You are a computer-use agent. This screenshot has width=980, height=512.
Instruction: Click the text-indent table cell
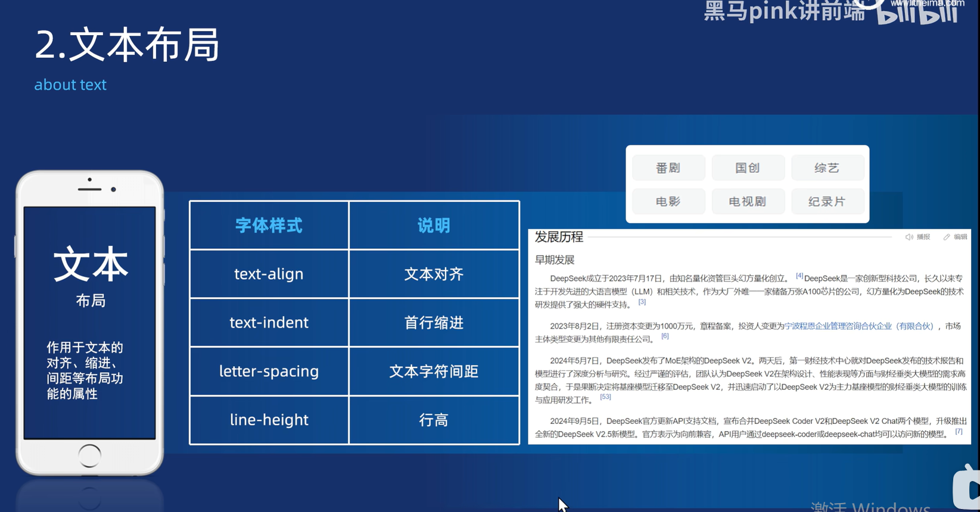click(269, 323)
